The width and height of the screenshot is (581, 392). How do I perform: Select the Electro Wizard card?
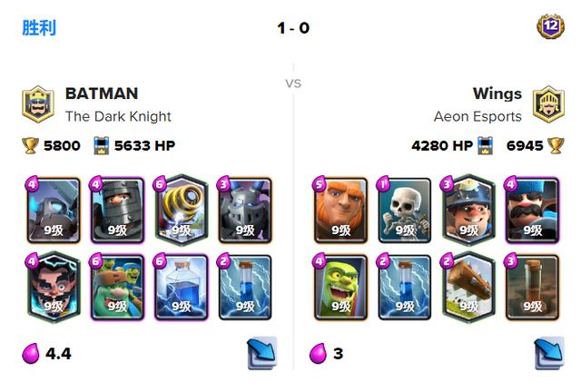point(54,287)
